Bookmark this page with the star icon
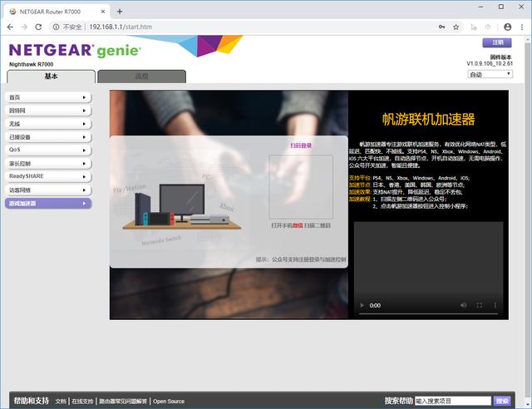The image size is (532, 409). [x=456, y=27]
